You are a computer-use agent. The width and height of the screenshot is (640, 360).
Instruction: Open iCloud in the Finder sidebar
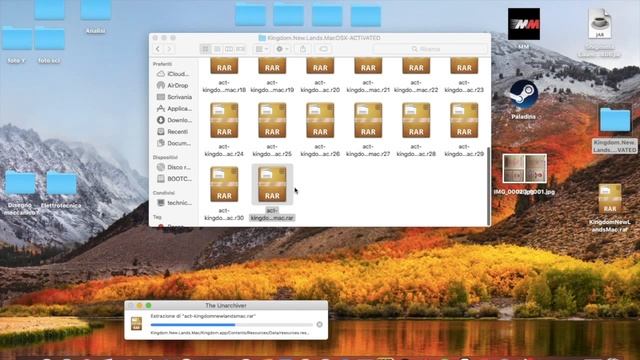[x=174, y=74]
